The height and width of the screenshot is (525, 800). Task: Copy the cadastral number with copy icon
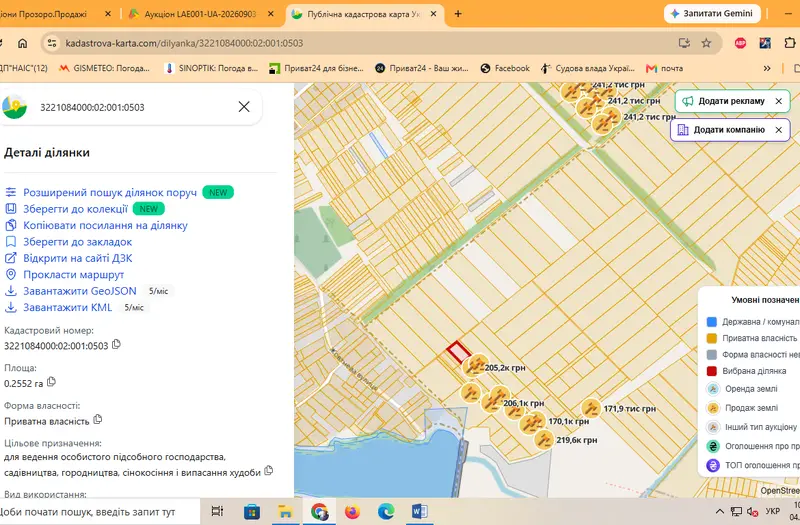tap(116, 344)
